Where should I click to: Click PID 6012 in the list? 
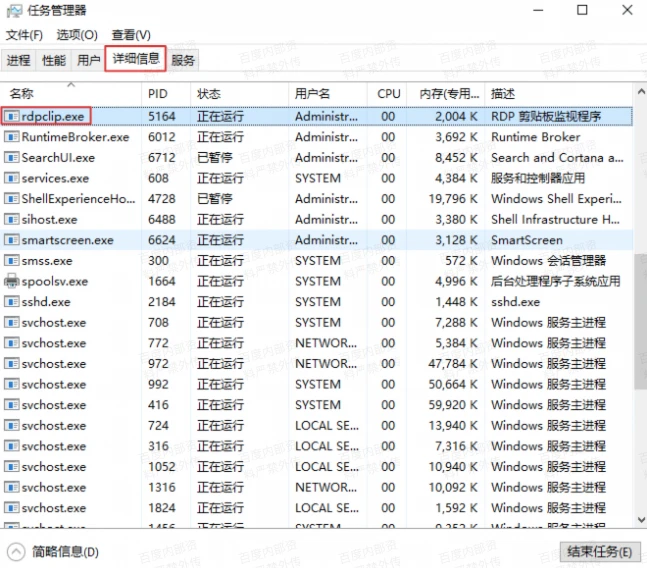point(162,137)
